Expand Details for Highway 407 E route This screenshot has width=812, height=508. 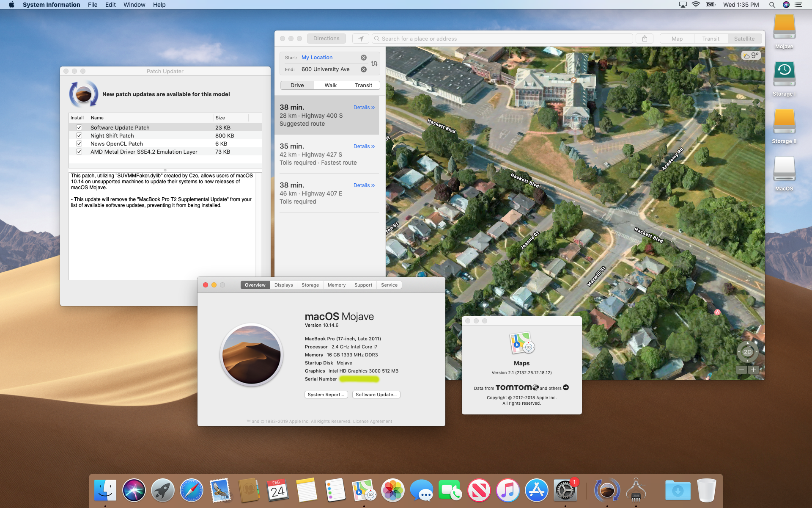(364, 185)
